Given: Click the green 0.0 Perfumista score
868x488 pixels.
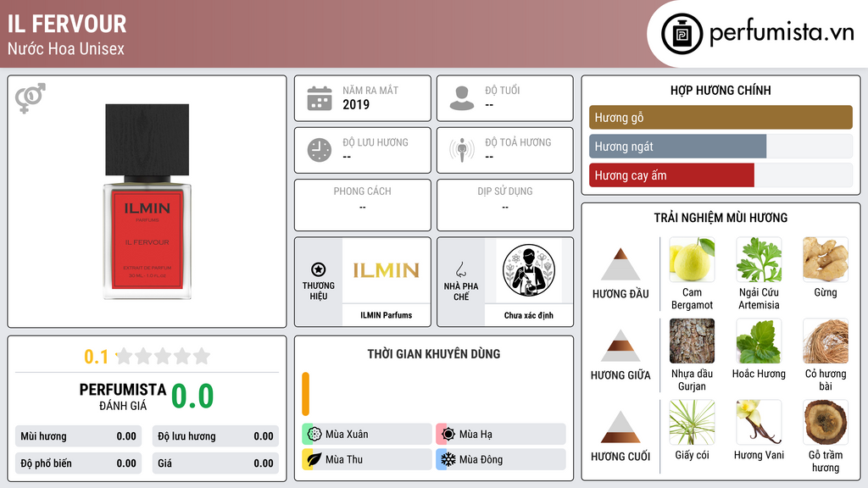Looking at the screenshot, I should point(192,396).
